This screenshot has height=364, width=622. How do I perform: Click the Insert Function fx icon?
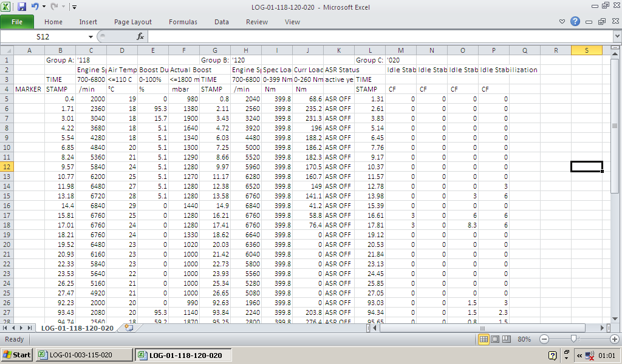point(140,37)
